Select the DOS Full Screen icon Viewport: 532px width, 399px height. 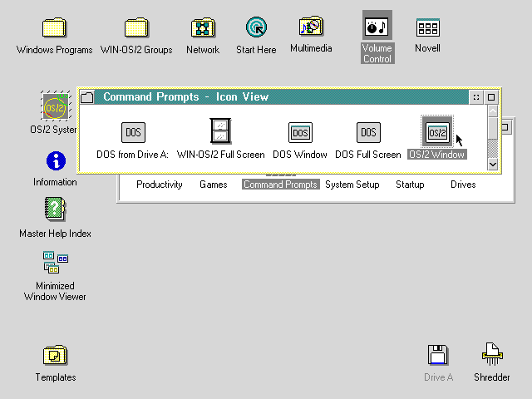click(x=368, y=132)
